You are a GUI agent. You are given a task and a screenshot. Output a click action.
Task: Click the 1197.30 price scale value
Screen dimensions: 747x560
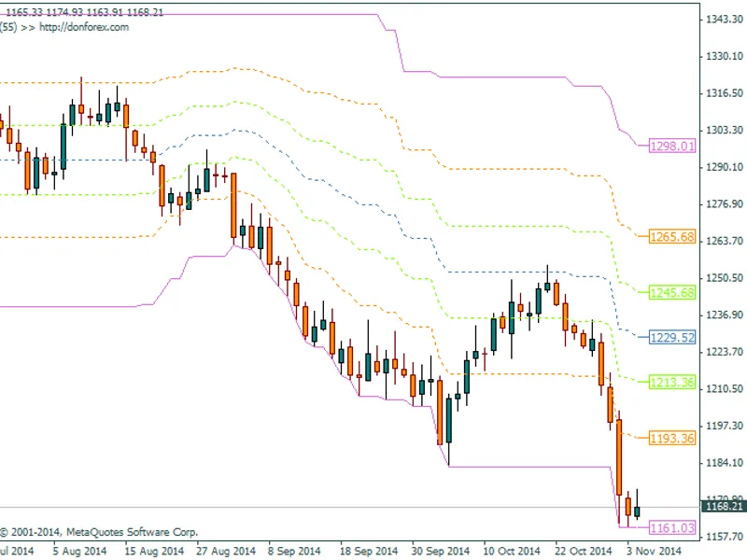725,426
